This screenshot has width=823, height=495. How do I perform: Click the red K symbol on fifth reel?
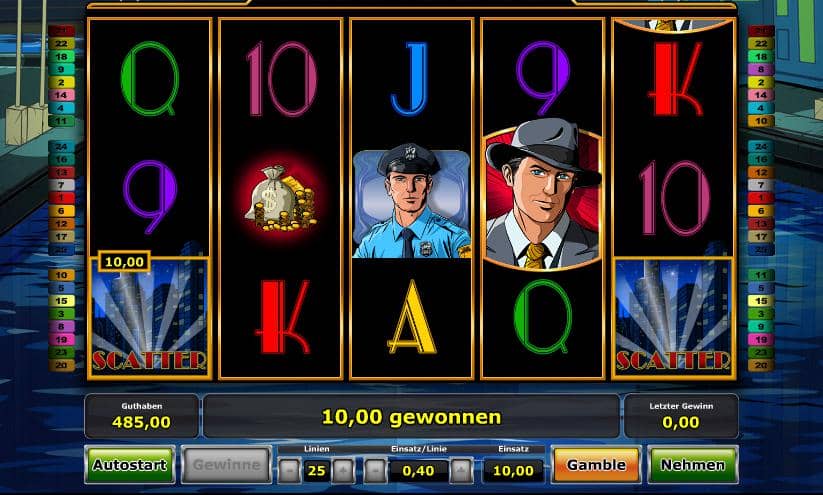click(x=675, y=79)
